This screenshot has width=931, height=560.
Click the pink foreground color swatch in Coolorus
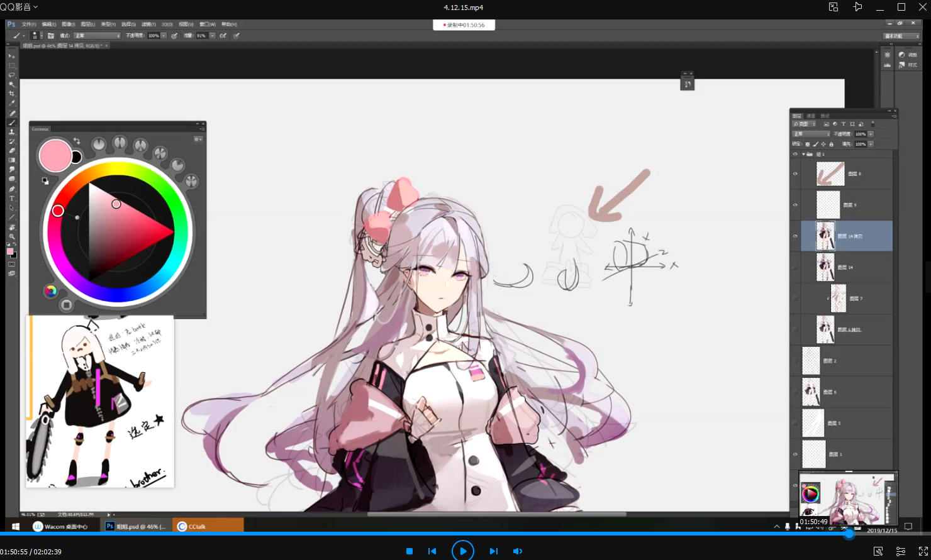pos(55,155)
